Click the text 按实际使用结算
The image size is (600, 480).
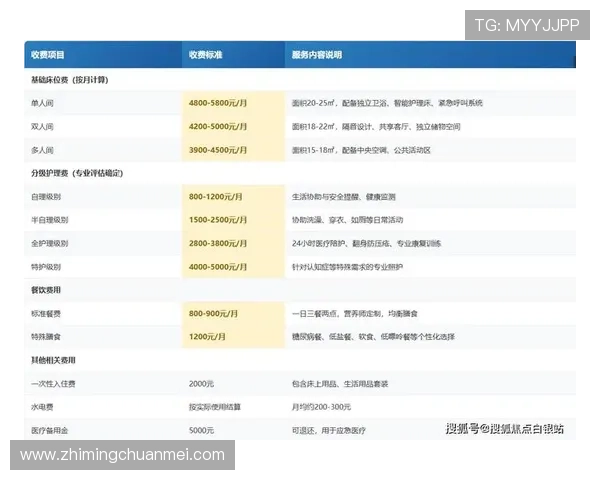pyautogui.click(x=215, y=407)
